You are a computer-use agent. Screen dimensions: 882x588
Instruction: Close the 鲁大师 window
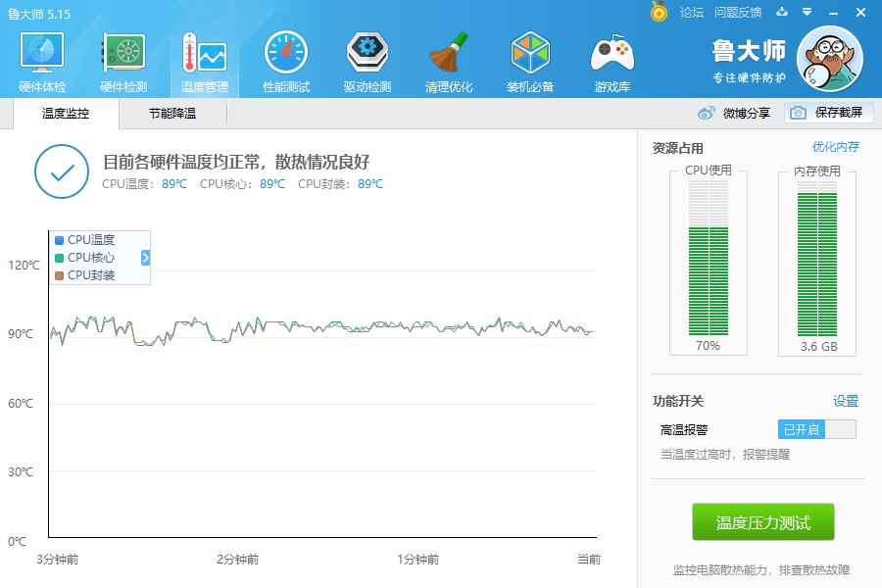(860, 13)
